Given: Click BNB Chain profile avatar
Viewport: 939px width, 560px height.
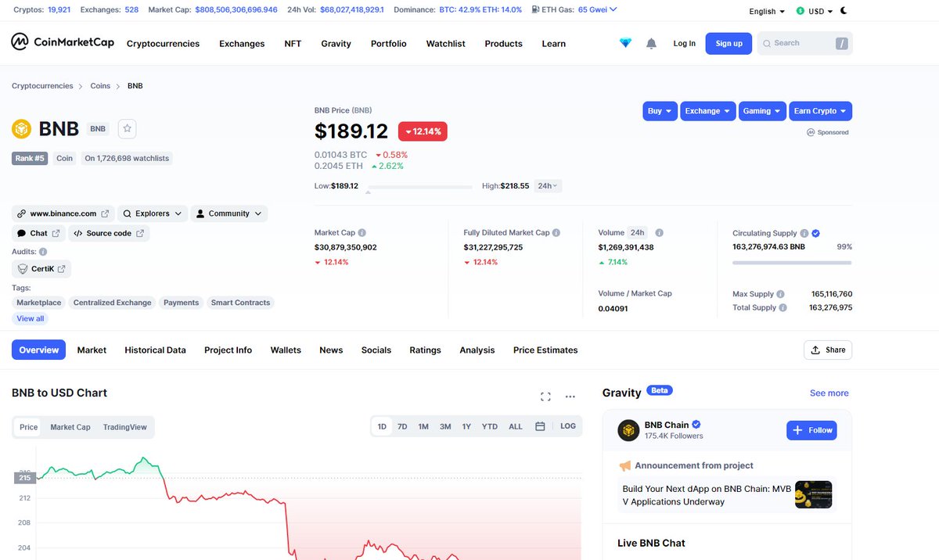Looking at the screenshot, I should 628,430.
